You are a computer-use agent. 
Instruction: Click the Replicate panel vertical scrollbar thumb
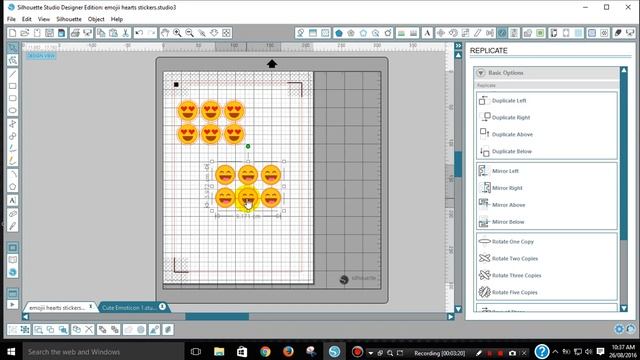point(624,157)
